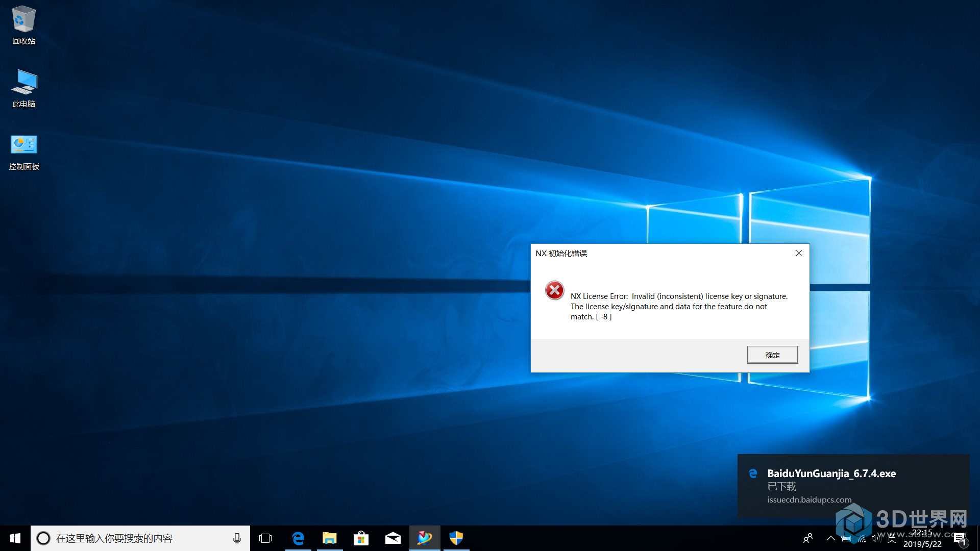Select the 此电脑 desktop icon

click(23, 88)
